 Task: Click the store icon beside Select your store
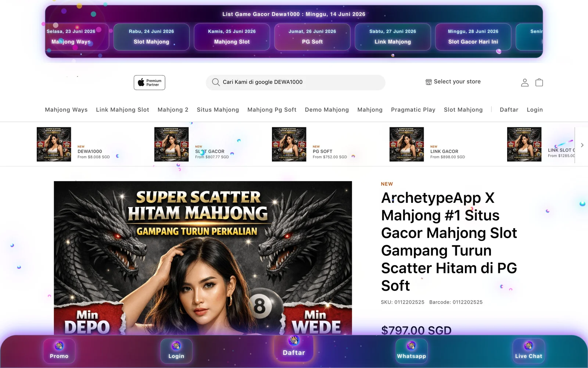tap(429, 82)
